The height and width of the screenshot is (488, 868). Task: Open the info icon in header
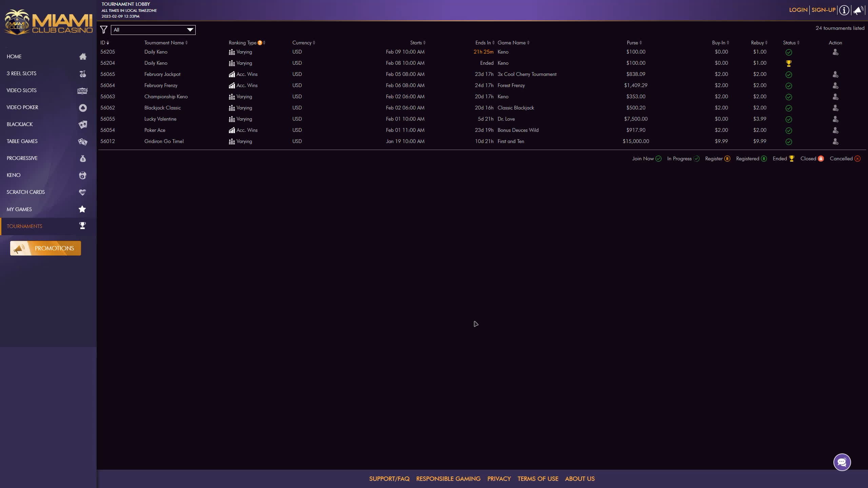(844, 10)
